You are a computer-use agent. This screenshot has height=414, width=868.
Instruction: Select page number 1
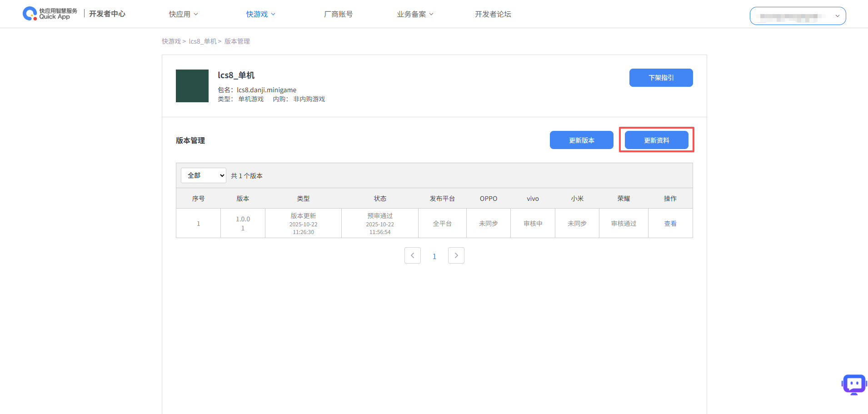pos(434,256)
